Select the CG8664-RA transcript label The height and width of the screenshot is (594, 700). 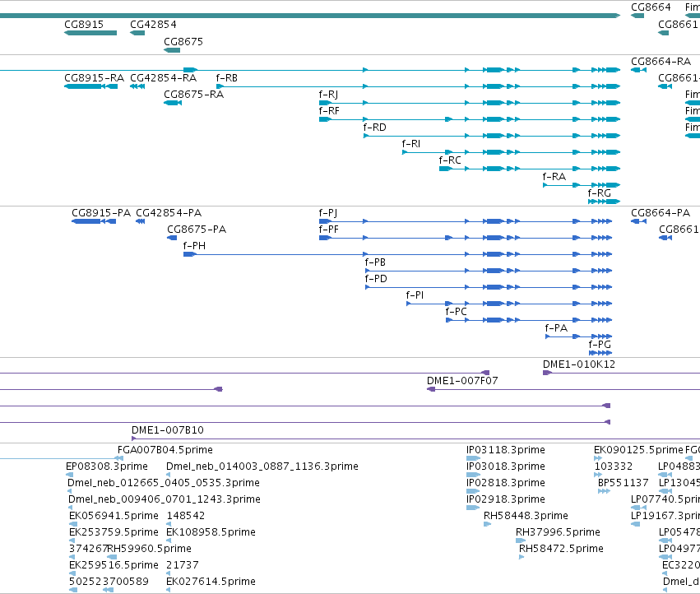point(661,61)
